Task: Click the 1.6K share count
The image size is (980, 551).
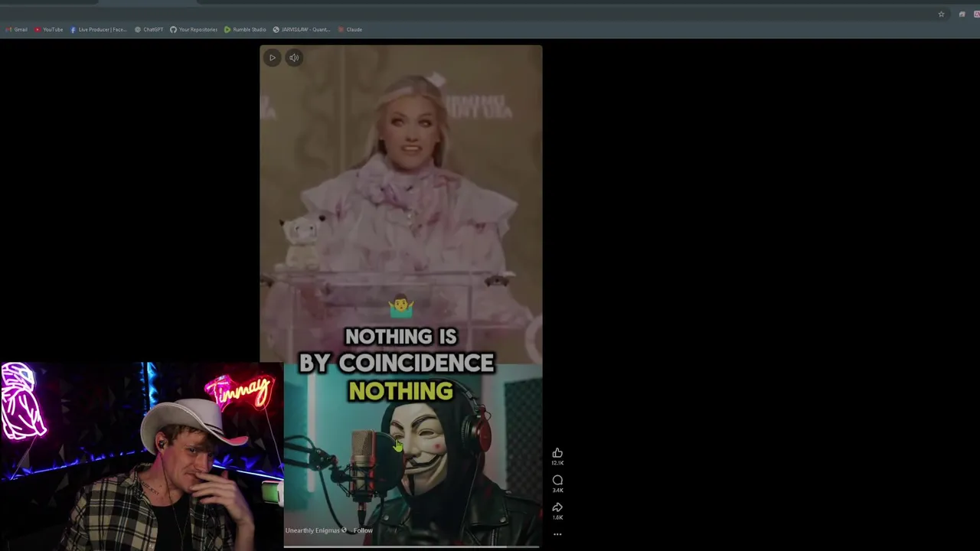Action: tap(557, 517)
